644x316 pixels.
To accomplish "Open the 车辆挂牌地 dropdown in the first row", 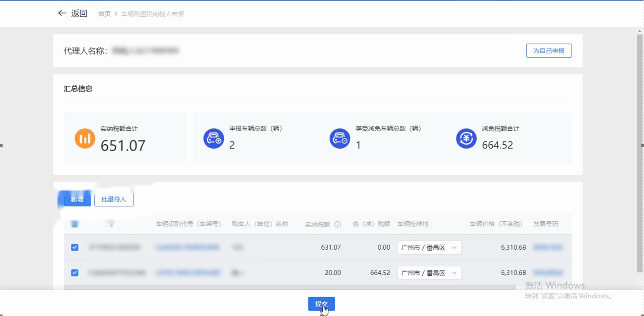I will point(429,248).
